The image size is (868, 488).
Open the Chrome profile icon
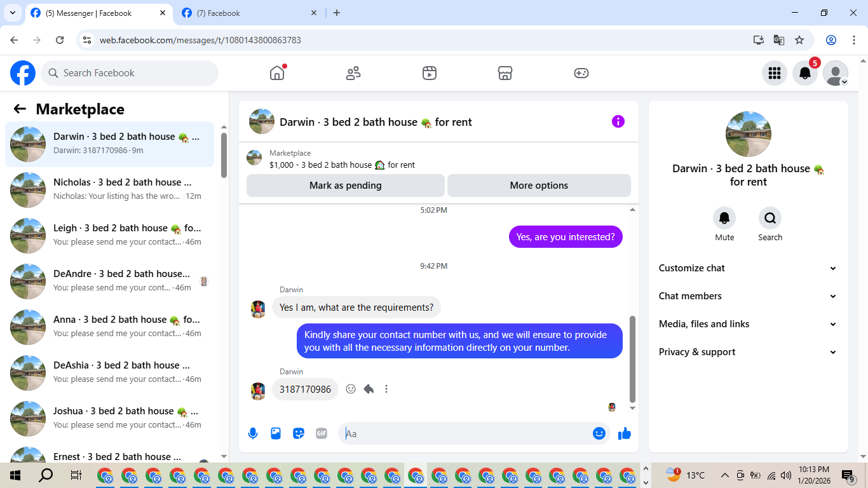831,40
